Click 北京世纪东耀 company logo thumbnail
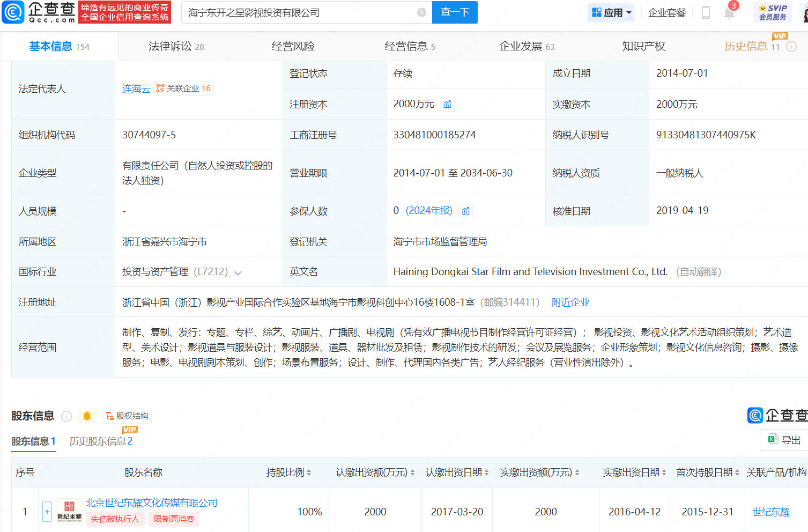The height and width of the screenshot is (532, 808). 69,512
